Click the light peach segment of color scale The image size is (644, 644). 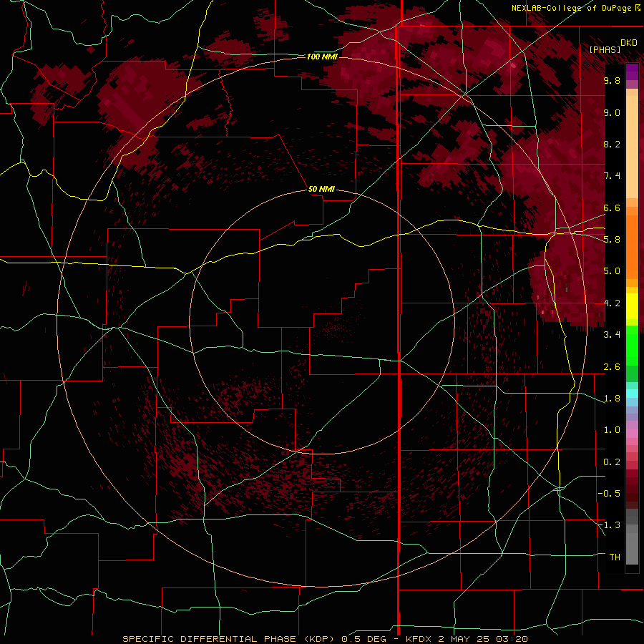tap(632, 147)
